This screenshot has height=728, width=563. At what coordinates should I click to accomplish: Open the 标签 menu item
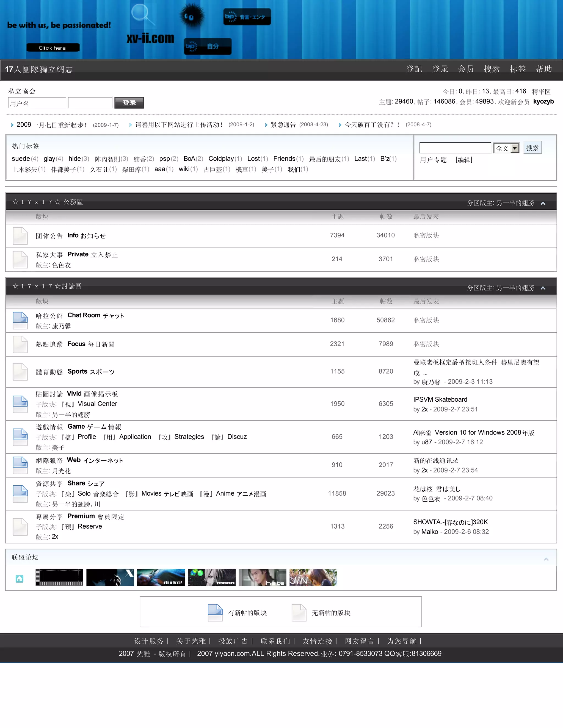(x=517, y=69)
